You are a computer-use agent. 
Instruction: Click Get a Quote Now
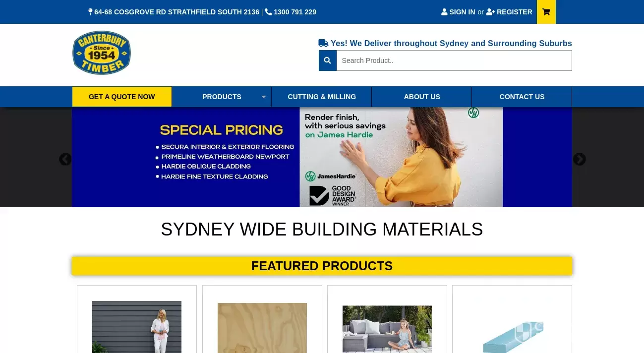point(122,97)
